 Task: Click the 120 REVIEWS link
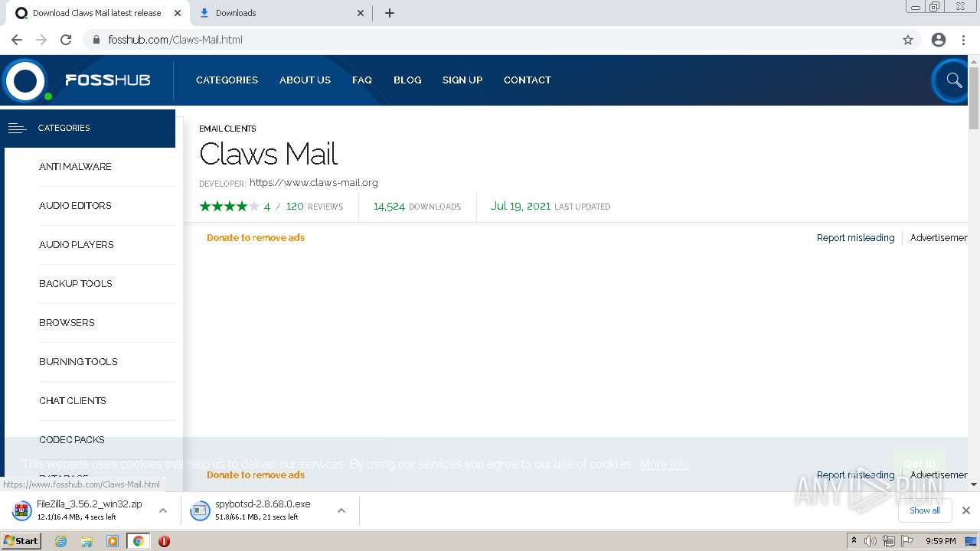click(315, 206)
